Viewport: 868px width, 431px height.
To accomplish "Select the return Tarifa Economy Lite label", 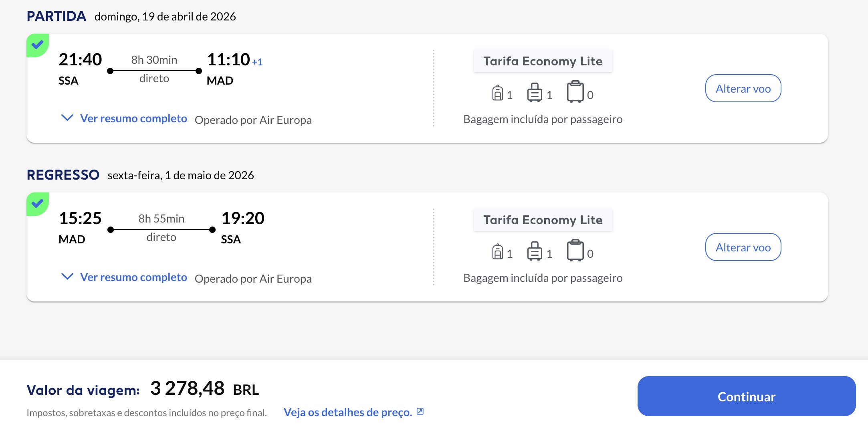I will click(x=543, y=220).
